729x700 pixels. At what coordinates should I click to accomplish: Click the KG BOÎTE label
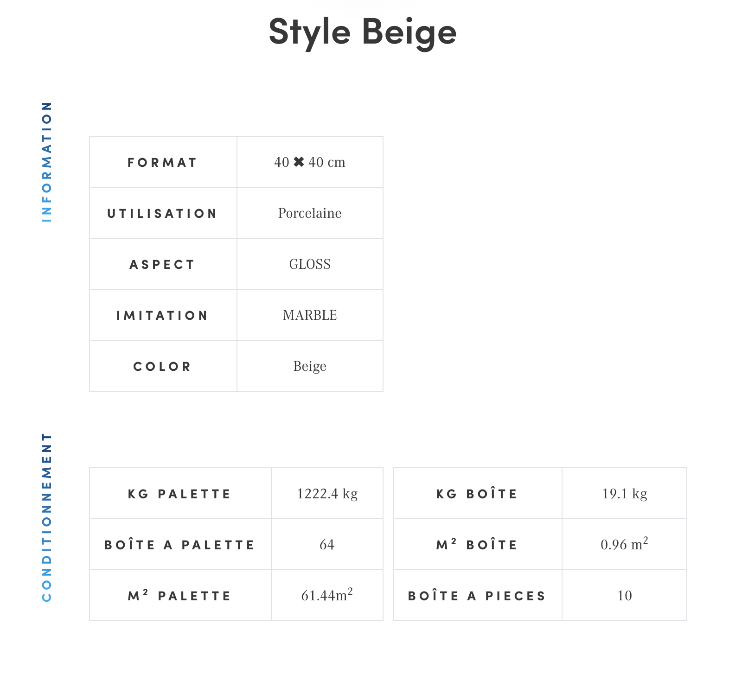click(x=477, y=494)
